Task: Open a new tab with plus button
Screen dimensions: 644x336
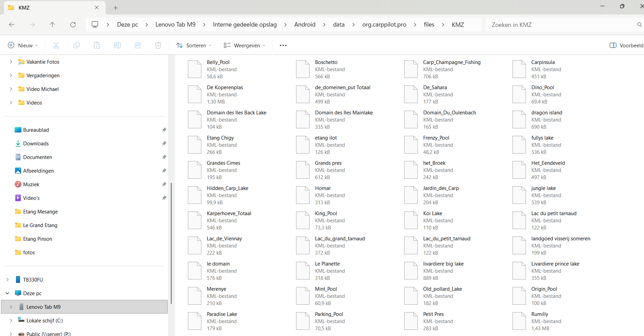Action: point(116,7)
